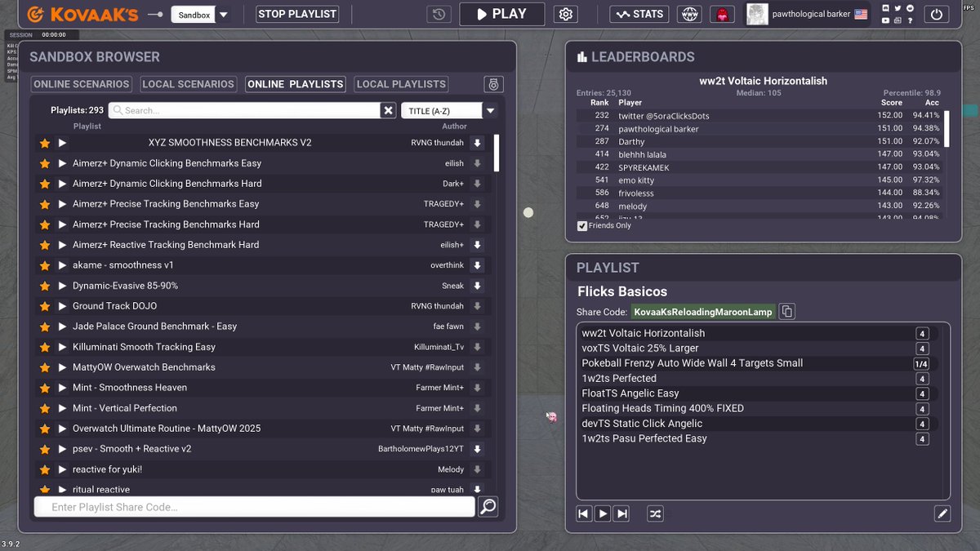The image size is (980, 551).
Task: Skip to next playlist scenario
Action: [x=622, y=513]
